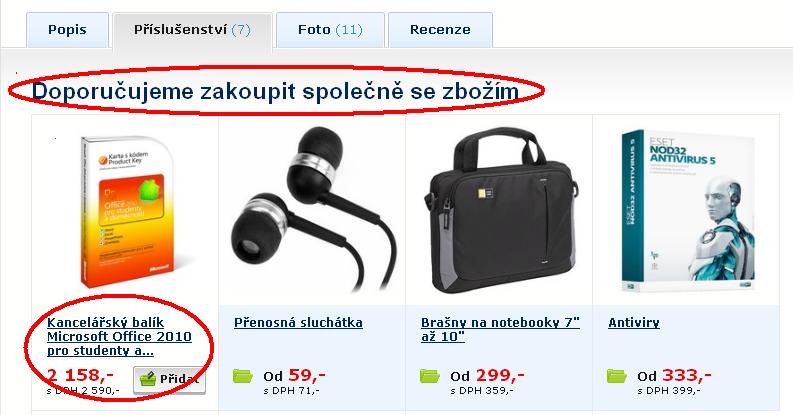Open Kancelářský balík Microsoft Office 2010 link
Viewport: 793px width, 415px height.
point(119,337)
